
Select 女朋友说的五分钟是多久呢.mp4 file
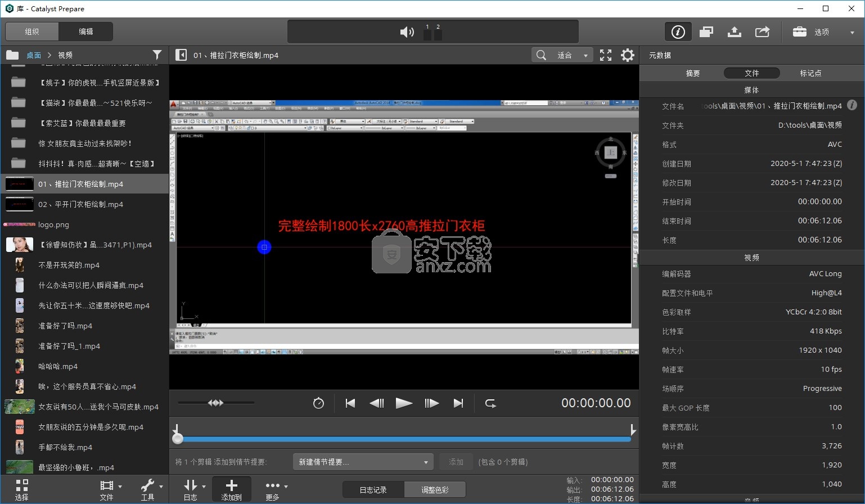click(x=84, y=427)
